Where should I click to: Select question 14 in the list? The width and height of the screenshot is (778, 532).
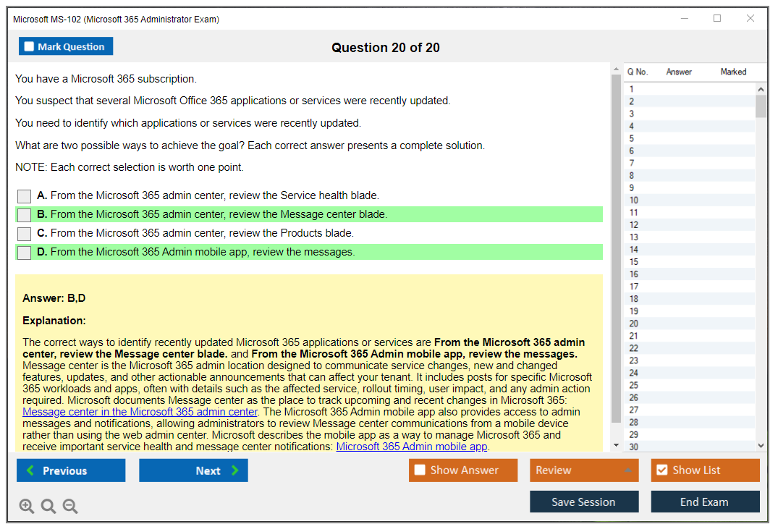click(690, 250)
